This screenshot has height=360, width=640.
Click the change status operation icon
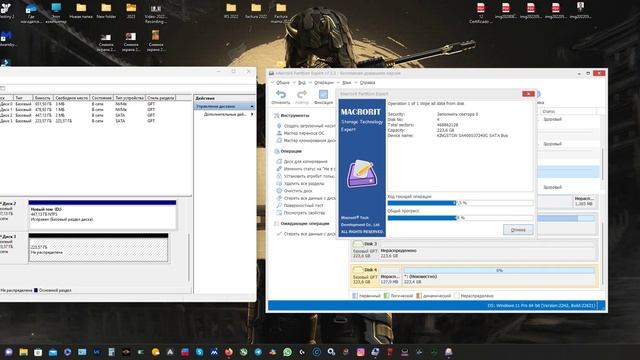coord(279,169)
